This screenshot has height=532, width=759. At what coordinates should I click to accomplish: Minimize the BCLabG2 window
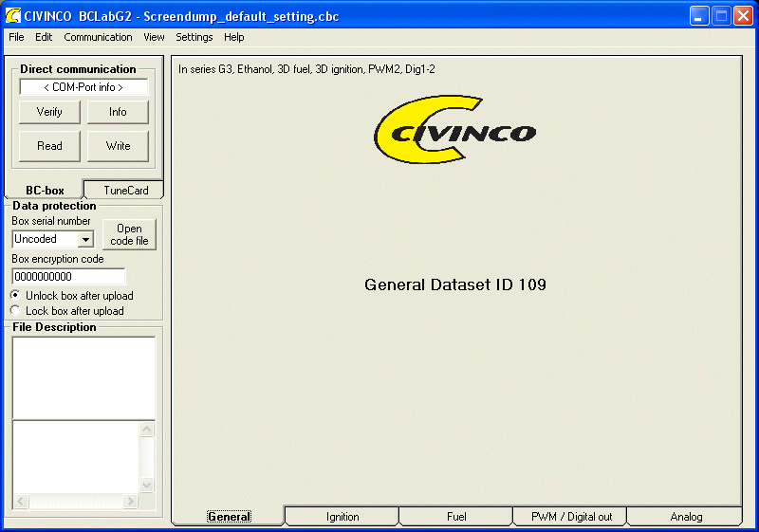tap(699, 16)
